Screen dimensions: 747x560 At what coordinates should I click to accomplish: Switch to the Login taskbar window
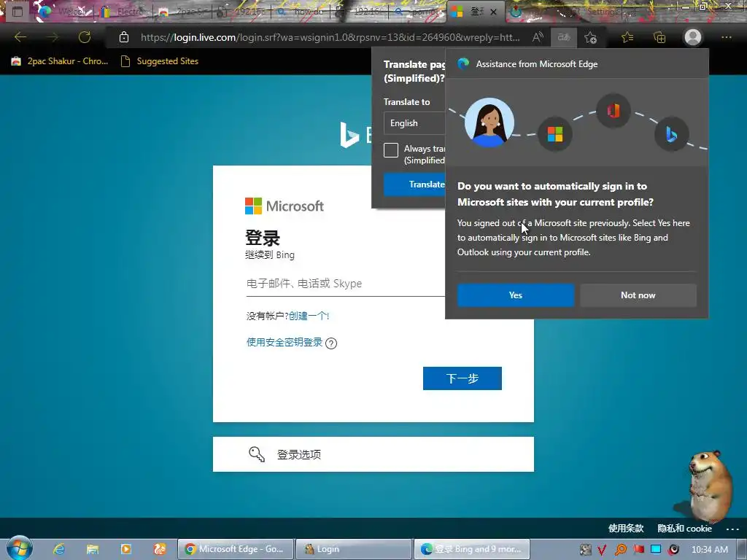[354, 549]
